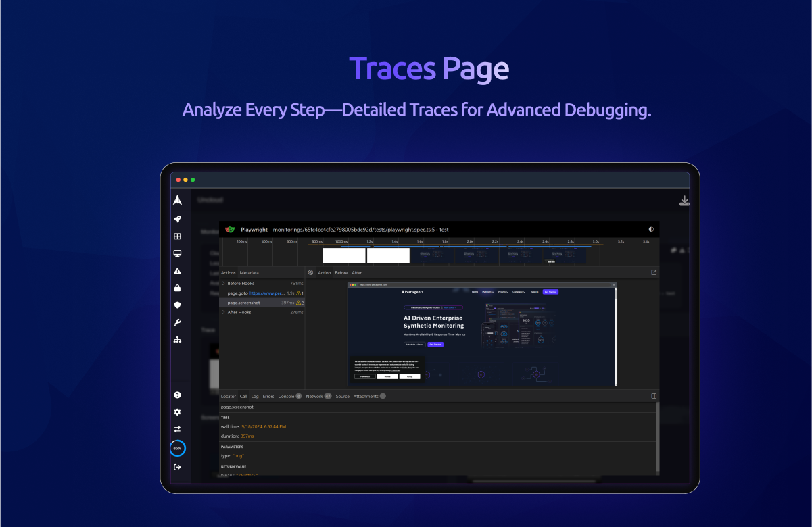
Task: Click the shield icon in the sidebar
Action: (178, 305)
